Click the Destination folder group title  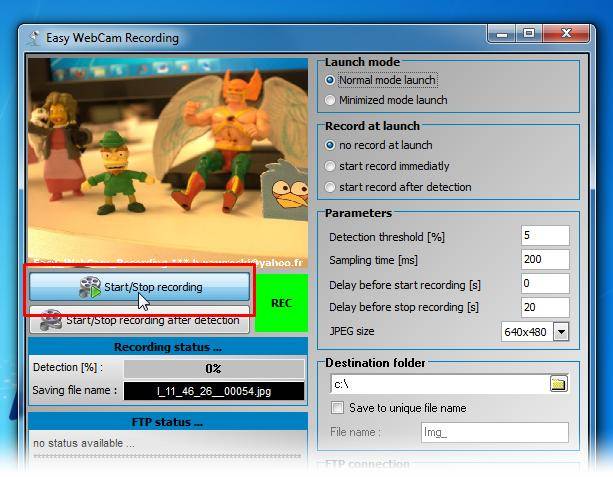coord(375,363)
